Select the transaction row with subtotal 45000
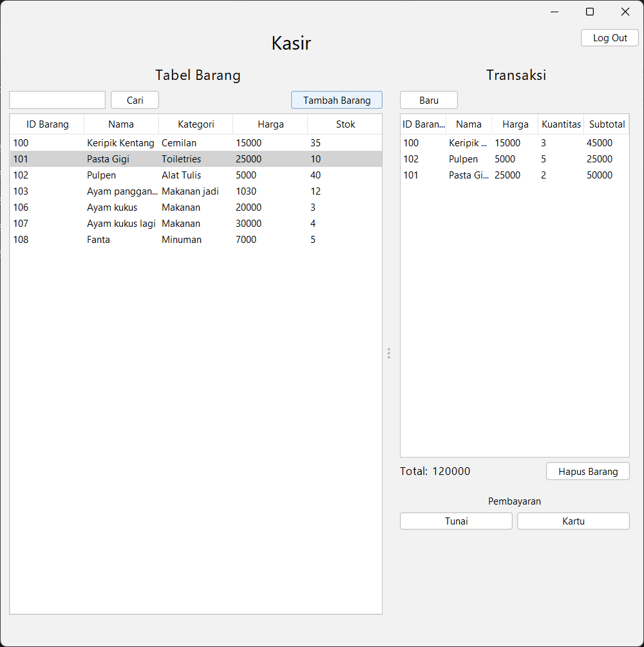644x647 pixels. click(514, 143)
